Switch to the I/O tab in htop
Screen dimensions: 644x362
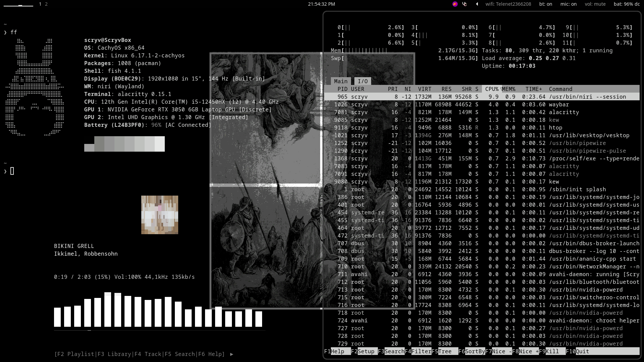coord(362,81)
